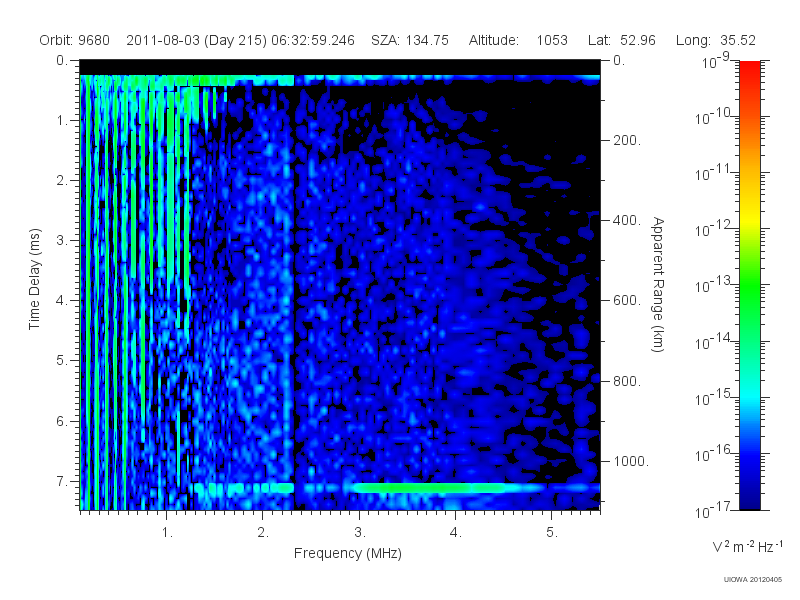Viewport: 800px width, 600px height.
Task: Click the time delay tick label '7.'
Action: pyautogui.click(x=62, y=481)
